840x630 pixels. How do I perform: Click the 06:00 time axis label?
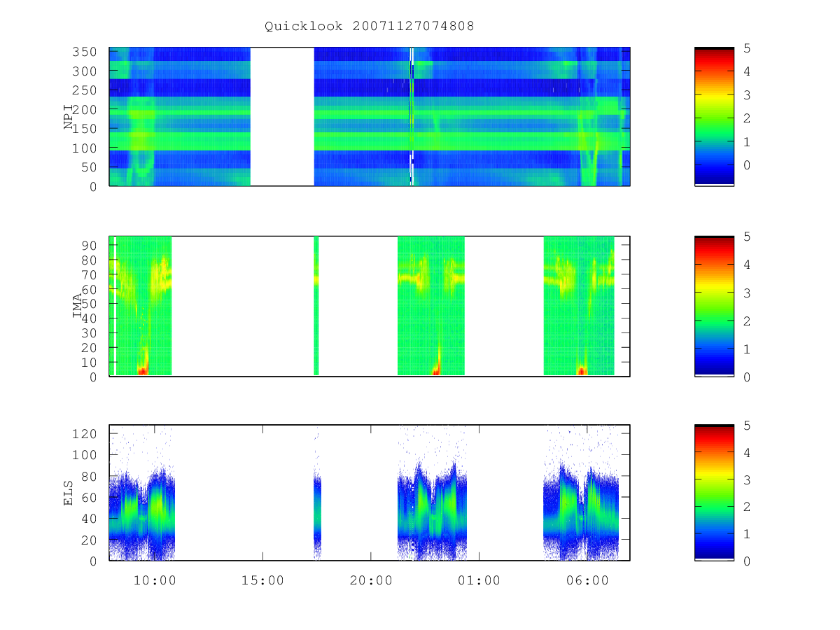pyautogui.click(x=587, y=580)
